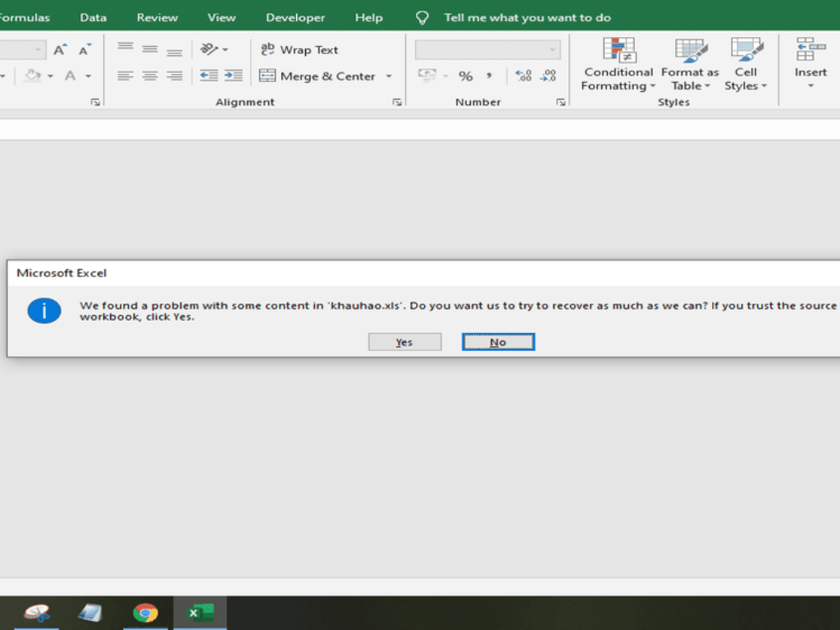This screenshot has width=840, height=630.
Task: Toggle center horizontal alignment
Action: [150, 76]
